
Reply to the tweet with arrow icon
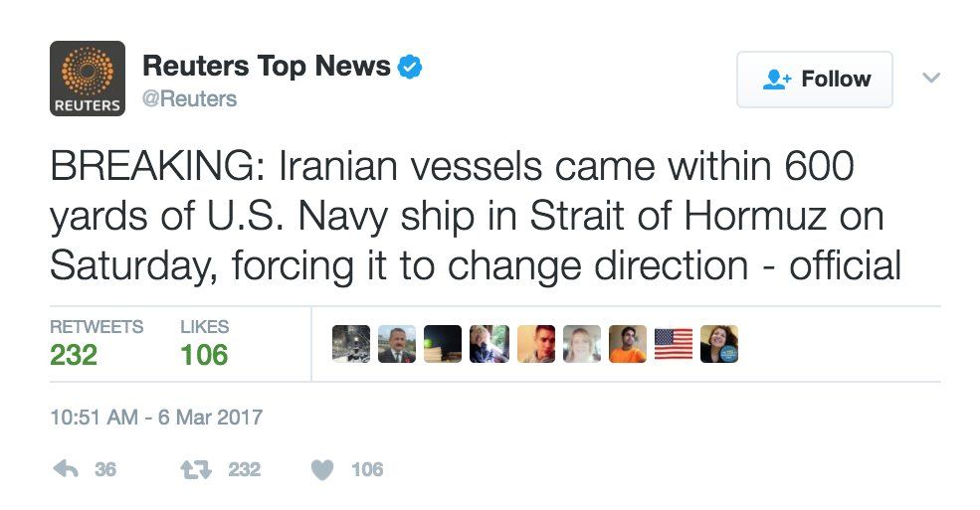click(x=65, y=469)
